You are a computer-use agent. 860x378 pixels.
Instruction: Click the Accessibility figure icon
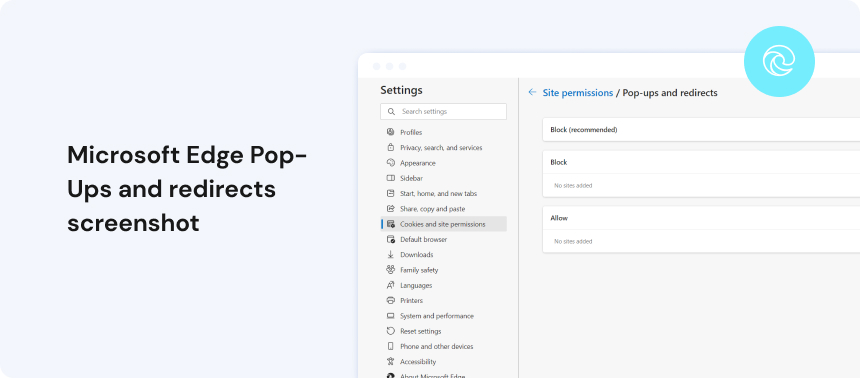(391, 362)
